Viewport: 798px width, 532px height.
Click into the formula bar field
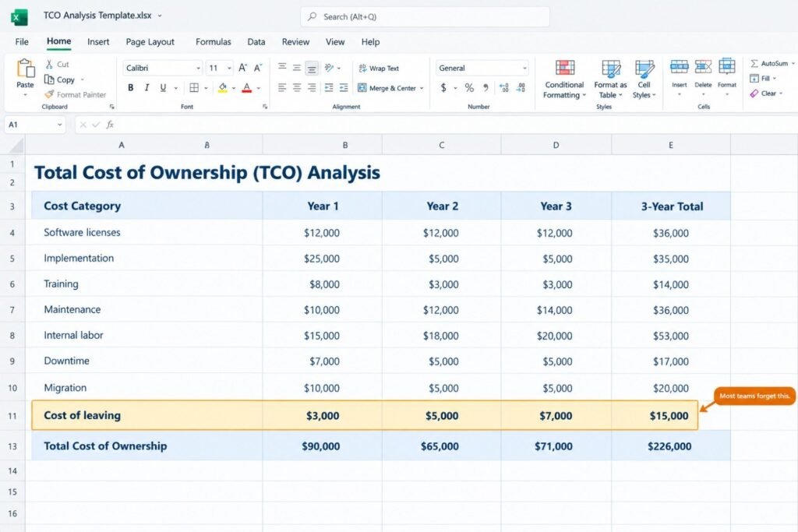(x=458, y=125)
